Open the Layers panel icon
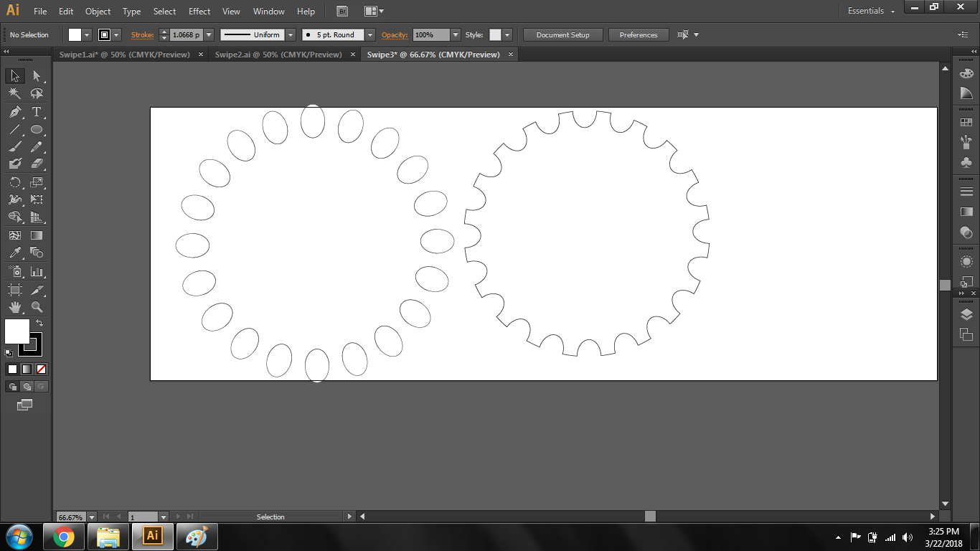Screen dimensions: 980x551 (x=966, y=314)
